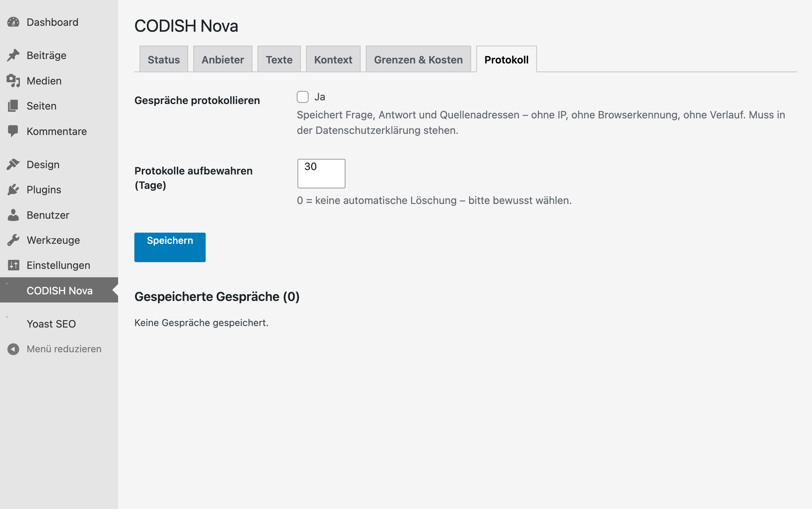Click the Gespräche protokollieren label

pyautogui.click(x=197, y=100)
